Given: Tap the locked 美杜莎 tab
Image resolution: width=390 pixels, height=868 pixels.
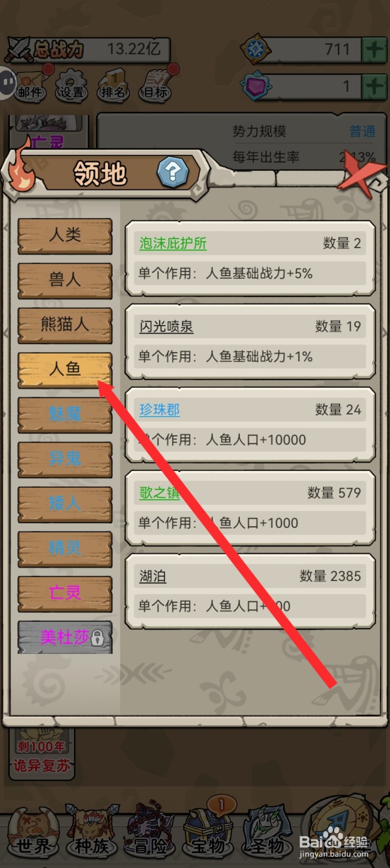Looking at the screenshot, I should [x=65, y=637].
